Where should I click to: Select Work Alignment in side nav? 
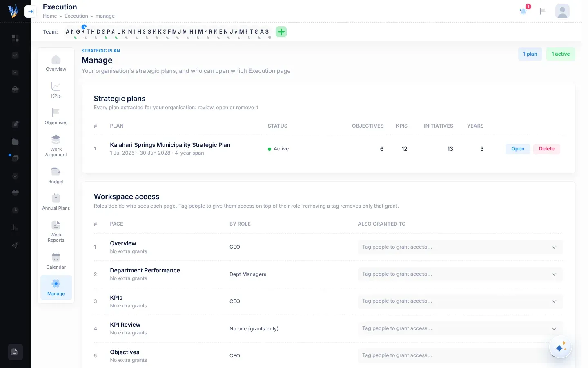[56, 146]
